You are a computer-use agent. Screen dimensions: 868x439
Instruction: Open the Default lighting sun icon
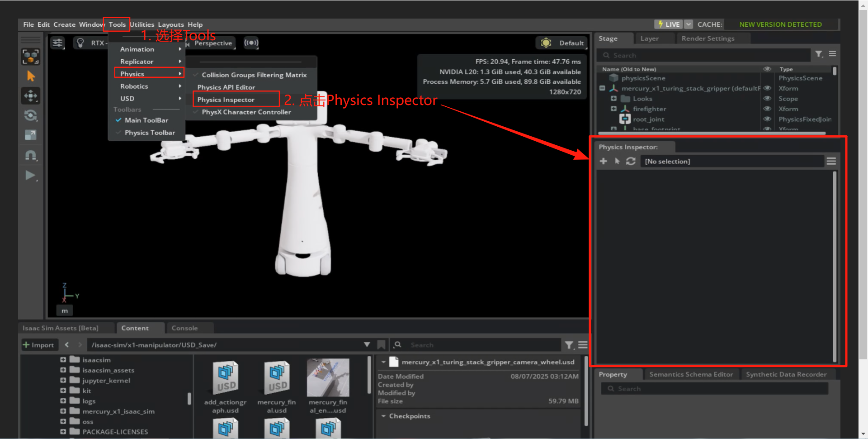(x=546, y=43)
